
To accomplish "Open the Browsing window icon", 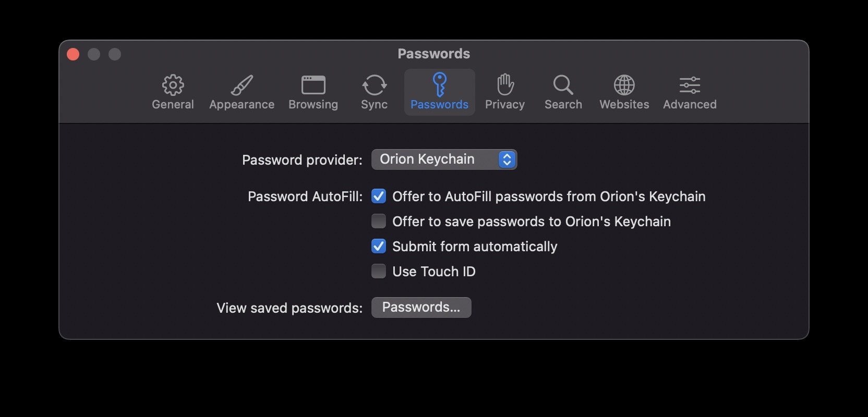I will pos(313,85).
